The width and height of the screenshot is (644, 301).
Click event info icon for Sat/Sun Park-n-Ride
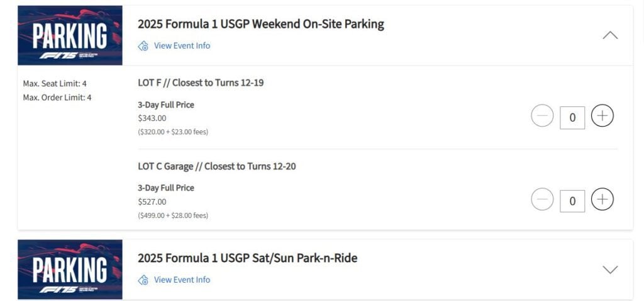(143, 280)
